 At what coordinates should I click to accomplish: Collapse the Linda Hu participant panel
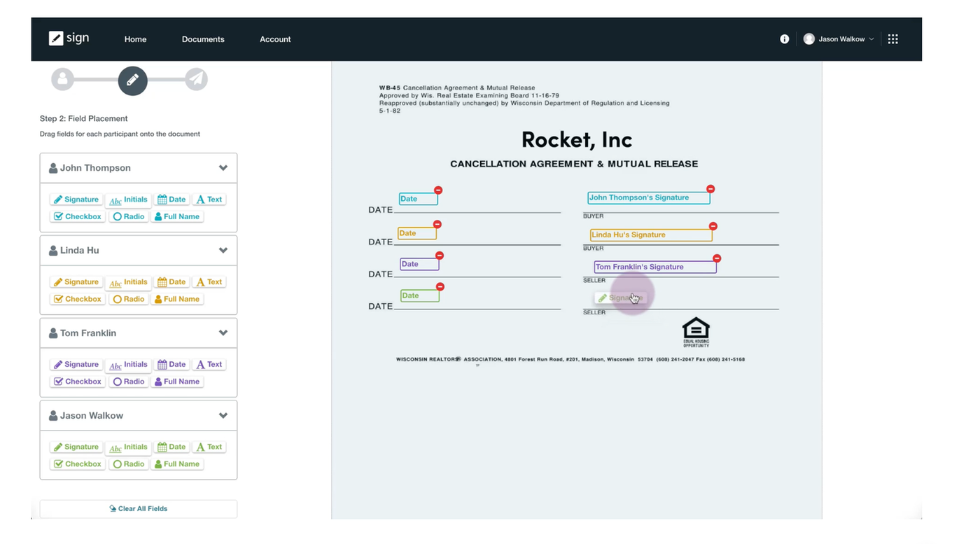tap(223, 250)
